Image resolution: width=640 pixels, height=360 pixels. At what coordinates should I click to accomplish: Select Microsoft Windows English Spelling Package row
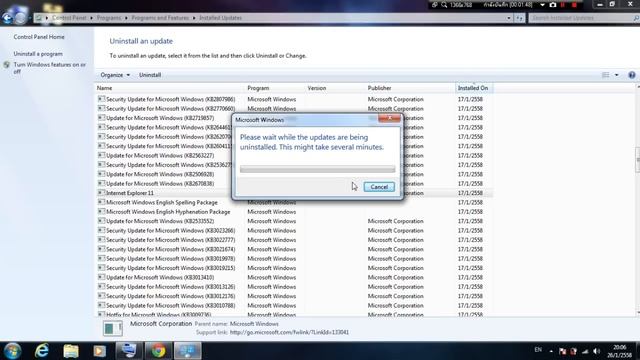(x=294, y=202)
